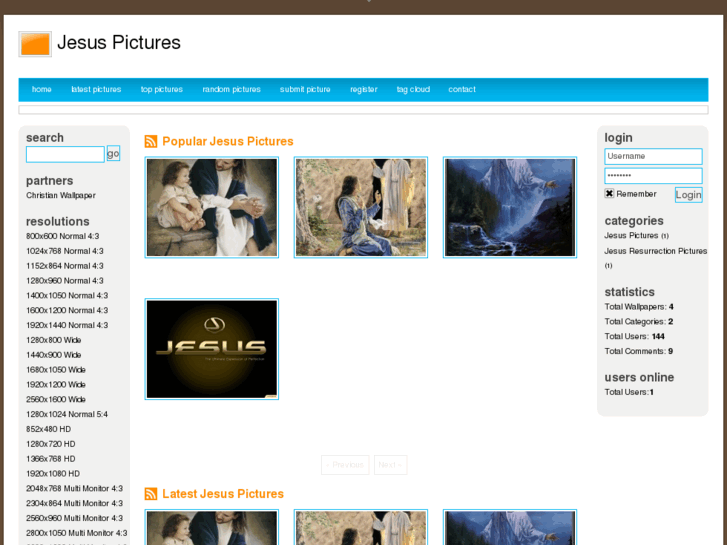The image size is (727, 545).
Task: Select 2560x1600 Wide resolution
Action: [56, 399]
